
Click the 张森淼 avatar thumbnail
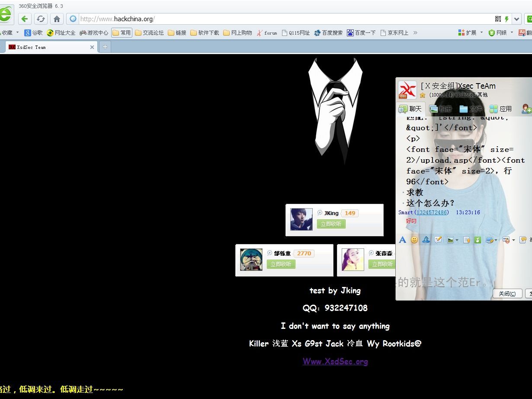coord(353,260)
